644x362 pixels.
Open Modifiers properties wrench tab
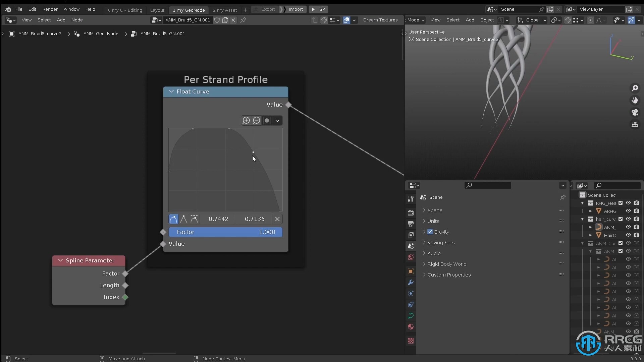411,282
